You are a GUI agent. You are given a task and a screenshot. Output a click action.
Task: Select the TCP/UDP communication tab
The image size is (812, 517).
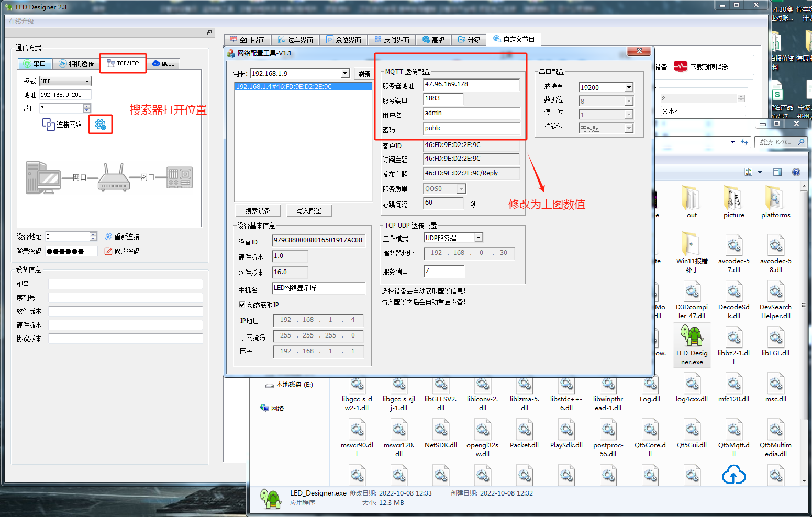click(x=123, y=63)
